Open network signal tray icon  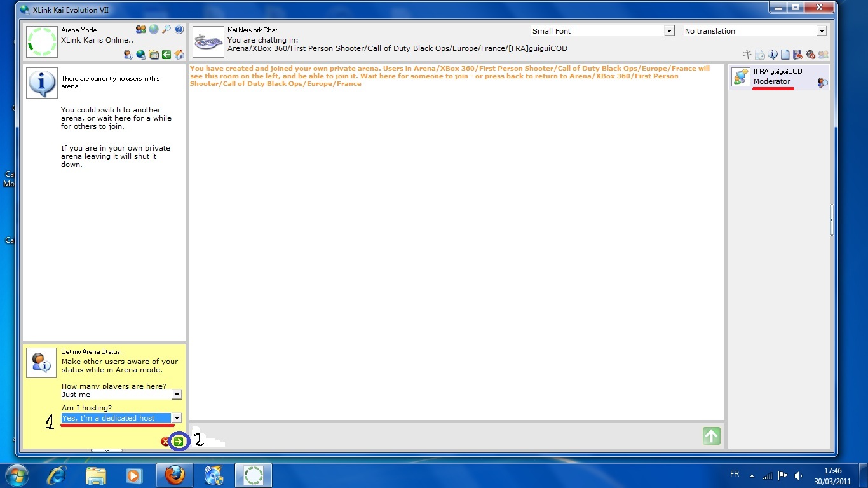click(x=768, y=476)
